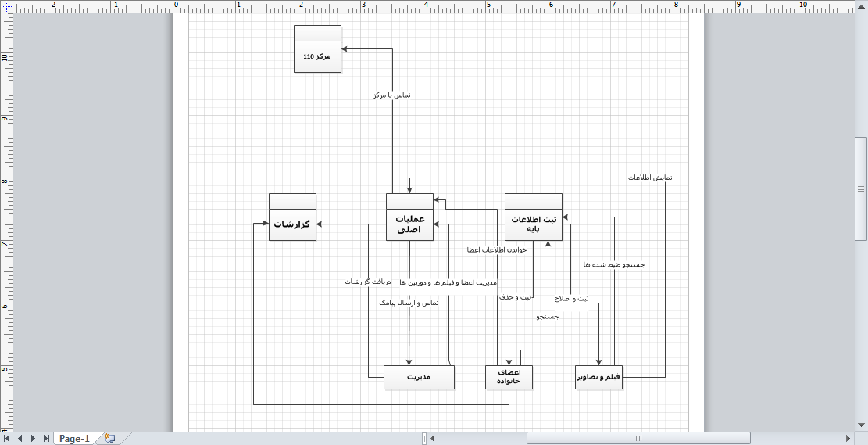Insert a new page with tab icon
This screenshot has height=445, width=868.
point(109,438)
